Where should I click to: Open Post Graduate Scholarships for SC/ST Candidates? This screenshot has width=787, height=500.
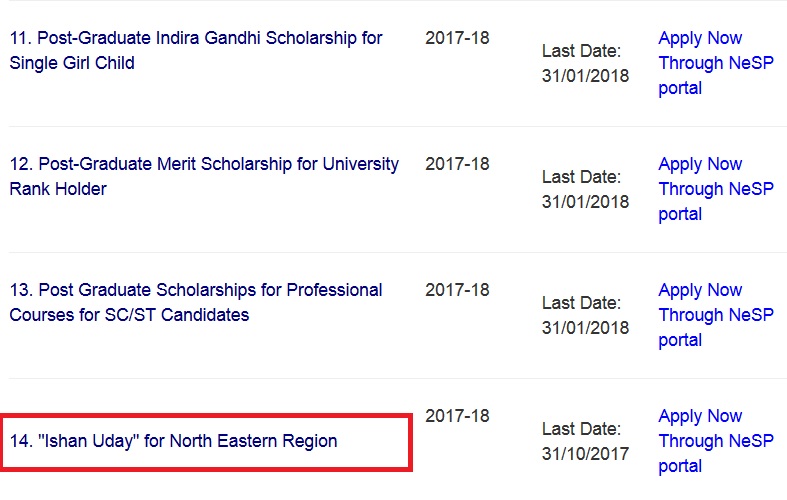point(196,291)
